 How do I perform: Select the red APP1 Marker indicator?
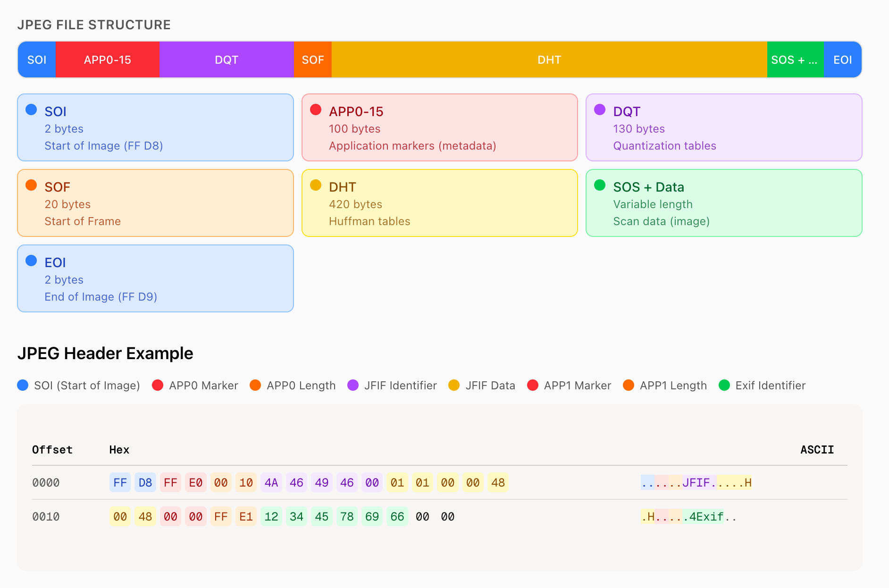click(x=534, y=386)
